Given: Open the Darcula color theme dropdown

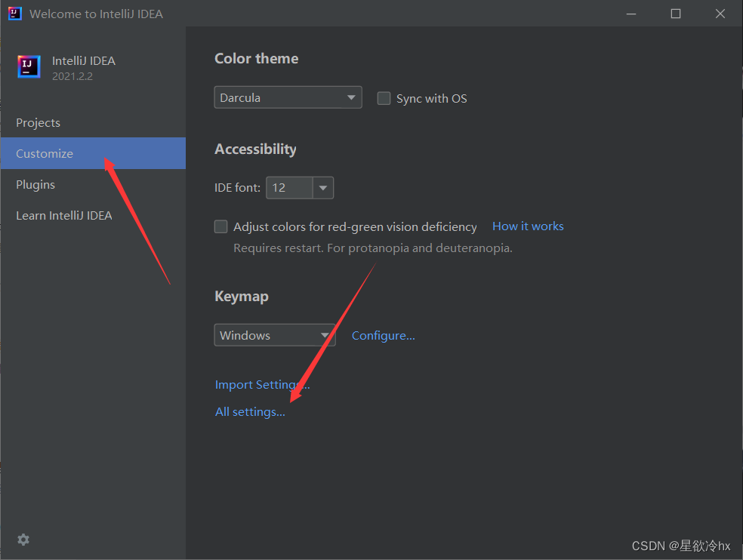Looking at the screenshot, I should point(288,97).
